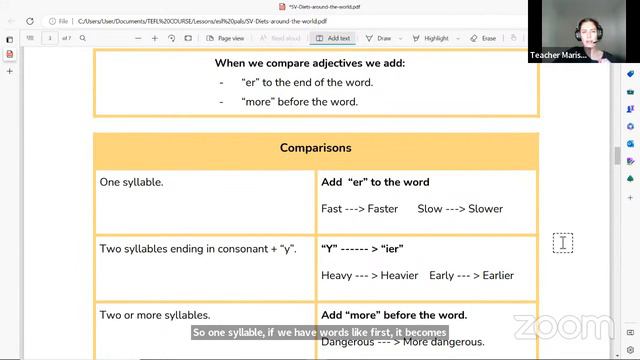Reload the PDF page in the browser
The image size is (640, 360).
(x=30, y=21)
